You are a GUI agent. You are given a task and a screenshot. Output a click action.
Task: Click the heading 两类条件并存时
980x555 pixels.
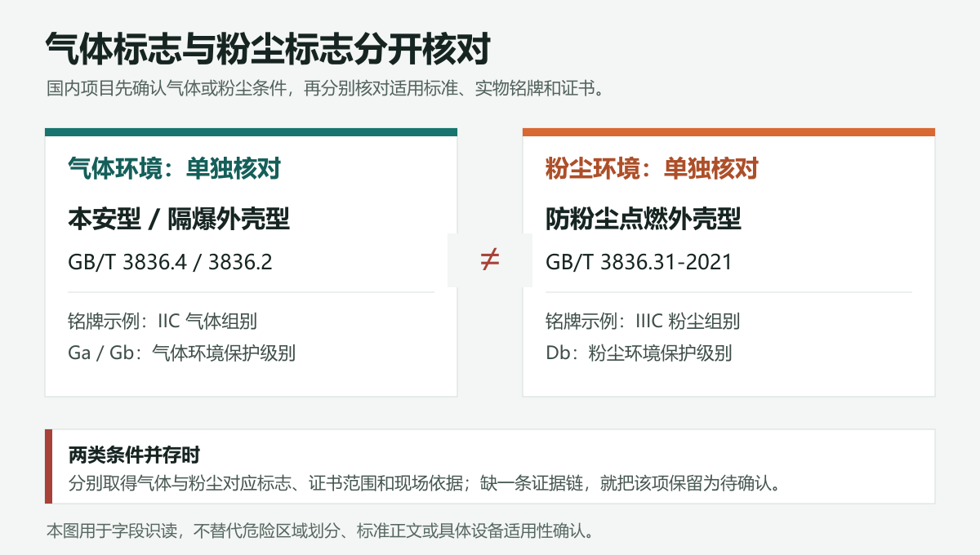coord(134,454)
